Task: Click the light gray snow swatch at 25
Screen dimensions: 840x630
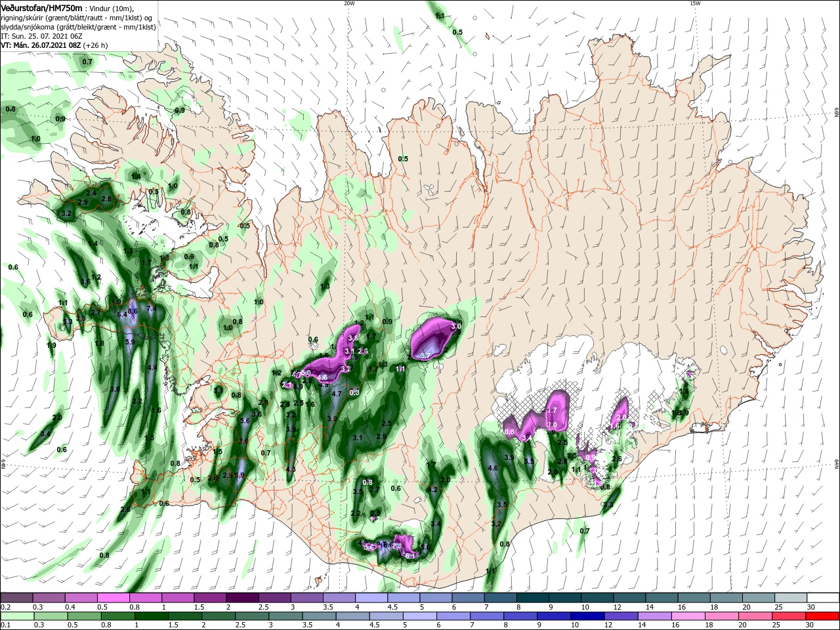Action: tap(791, 598)
